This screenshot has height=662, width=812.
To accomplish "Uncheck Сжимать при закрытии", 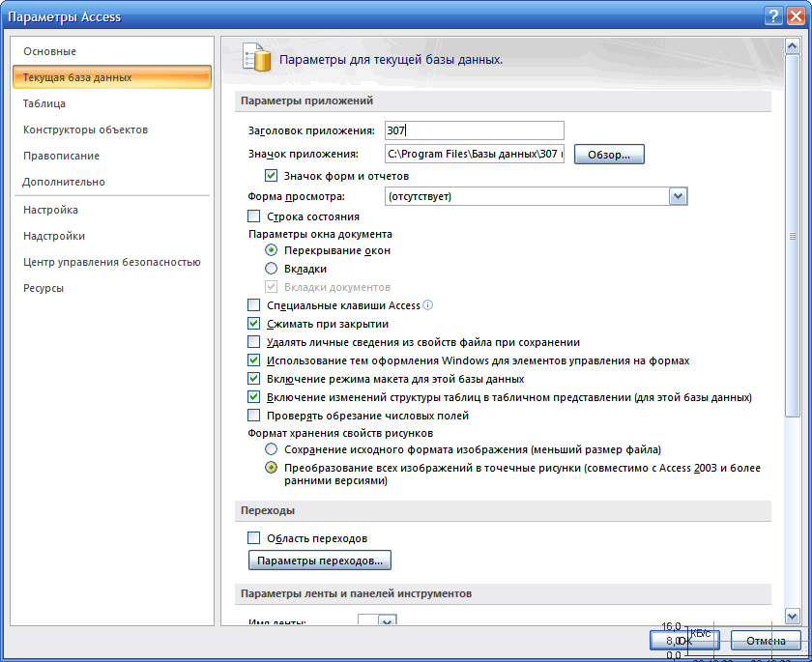I will (253, 324).
